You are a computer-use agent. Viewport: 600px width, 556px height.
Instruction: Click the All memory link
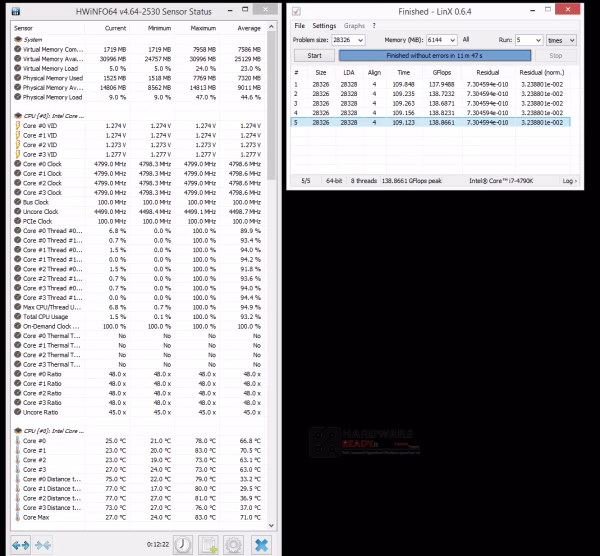pos(466,39)
